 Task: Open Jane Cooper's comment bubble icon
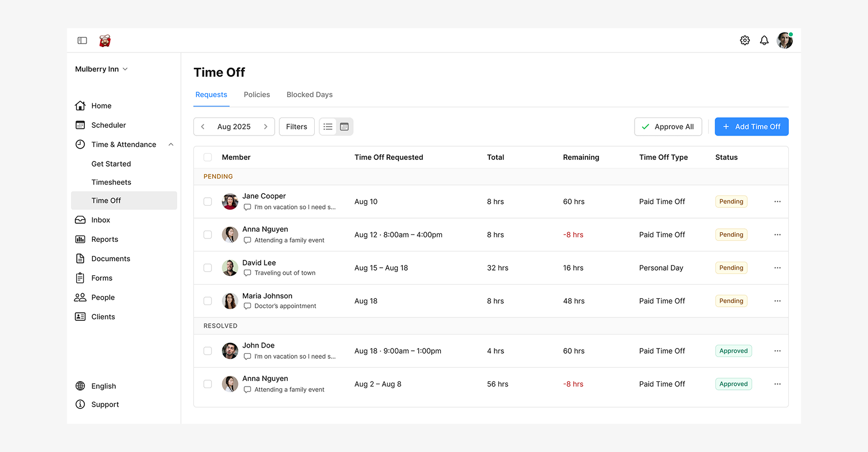[x=248, y=207]
